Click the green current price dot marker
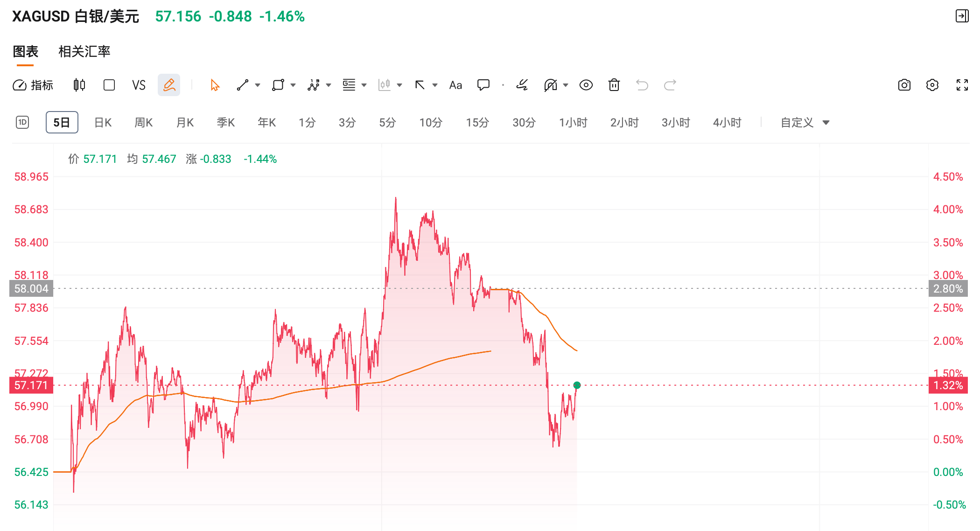Viewport: 980px width, 531px height. pos(577,385)
